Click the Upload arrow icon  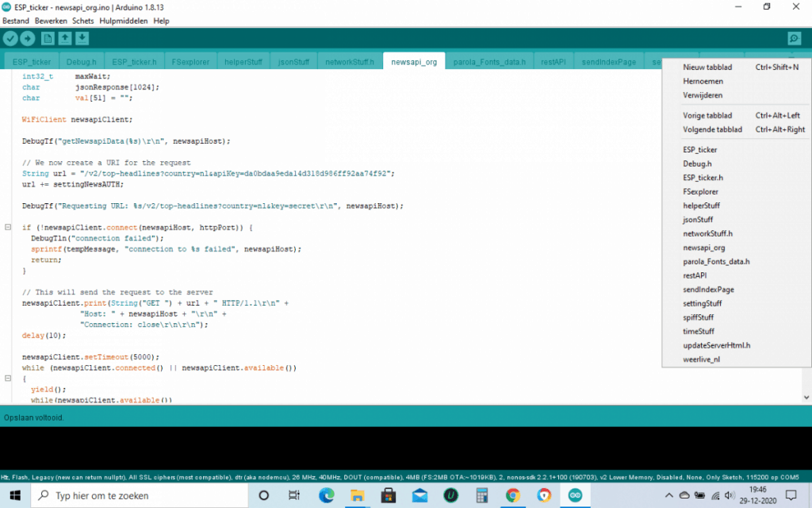[28, 37]
